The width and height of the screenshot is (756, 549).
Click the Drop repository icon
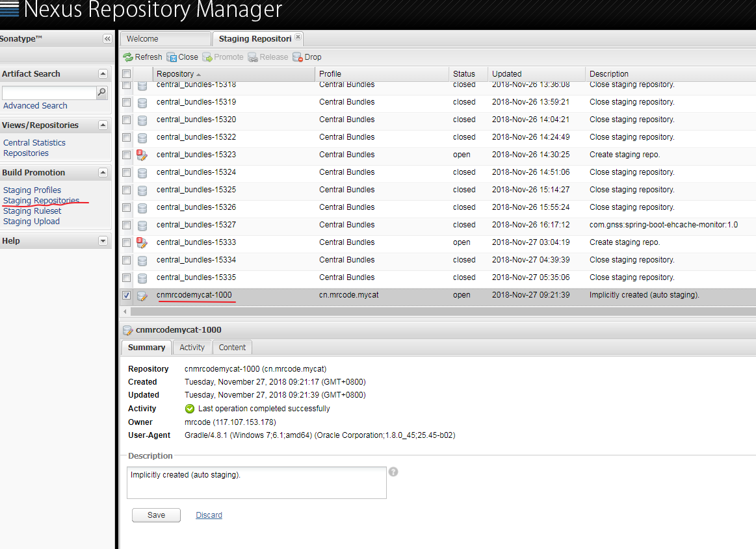point(298,57)
